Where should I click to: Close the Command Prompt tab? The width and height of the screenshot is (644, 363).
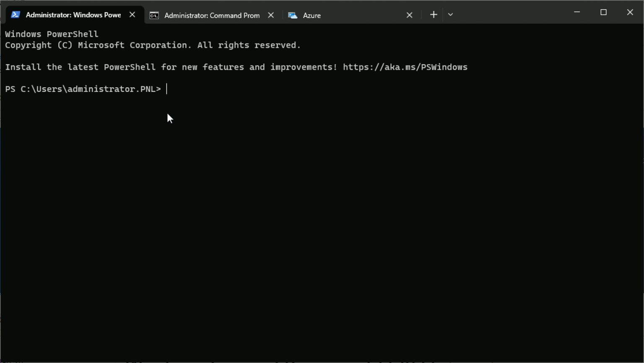pos(270,15)
